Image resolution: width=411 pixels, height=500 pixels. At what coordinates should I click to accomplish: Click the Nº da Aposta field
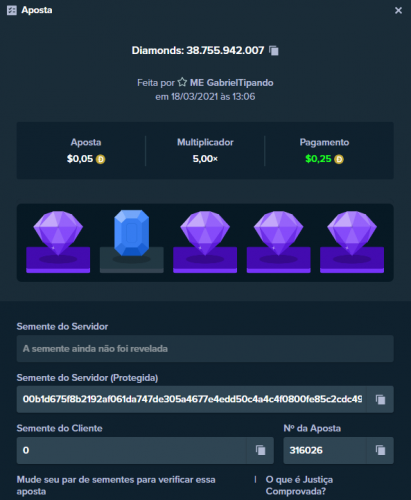tap(325, 450)
